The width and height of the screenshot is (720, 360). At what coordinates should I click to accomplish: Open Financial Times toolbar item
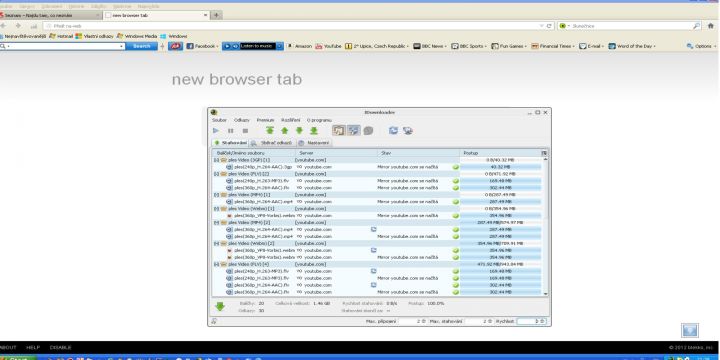(x=553, y=46)
